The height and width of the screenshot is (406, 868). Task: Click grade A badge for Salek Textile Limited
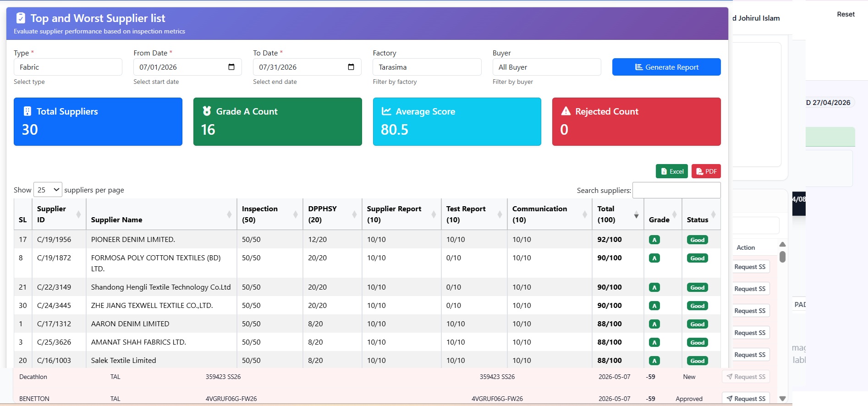(x=654, y=361)
